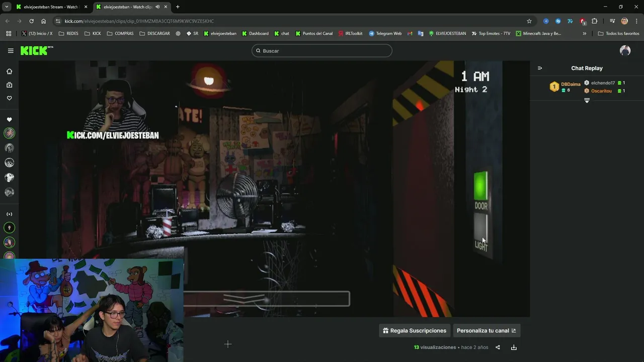Open the Extensions puzzle icon
Viewport: 644px width, 362px height.
594,21
